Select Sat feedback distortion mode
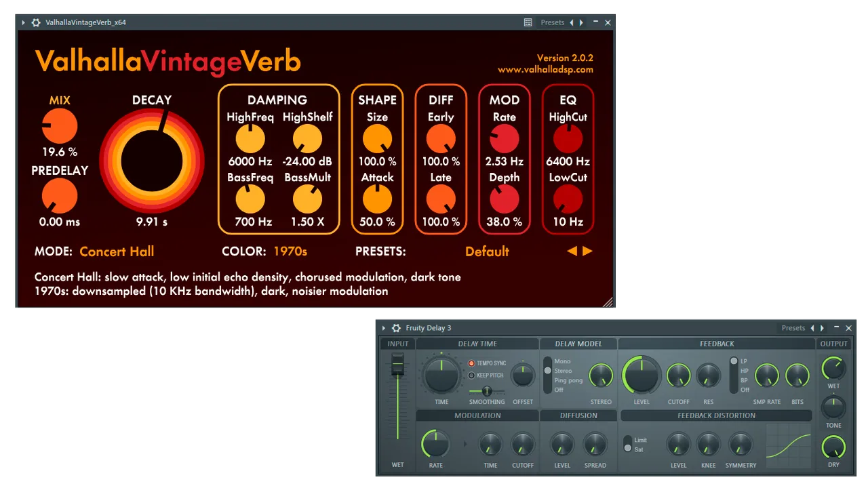 click(x=638, y=449)
